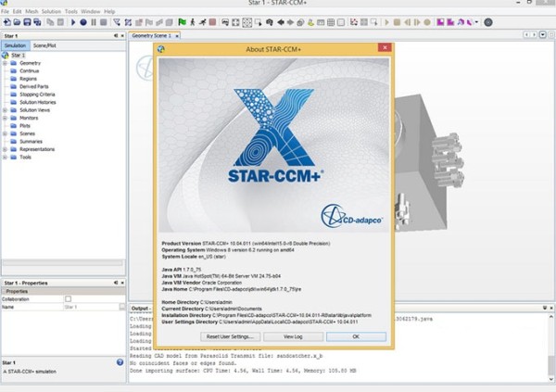This screenshot has height=392, width=556.
Task: Expand the Monitors folder node
Action: (x=5, y=118)
